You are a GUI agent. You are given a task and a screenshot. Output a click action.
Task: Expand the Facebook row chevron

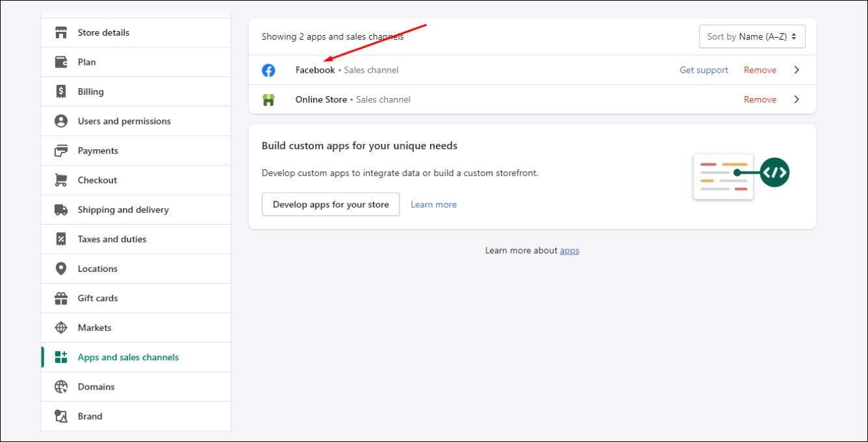(x=797, y=70)
